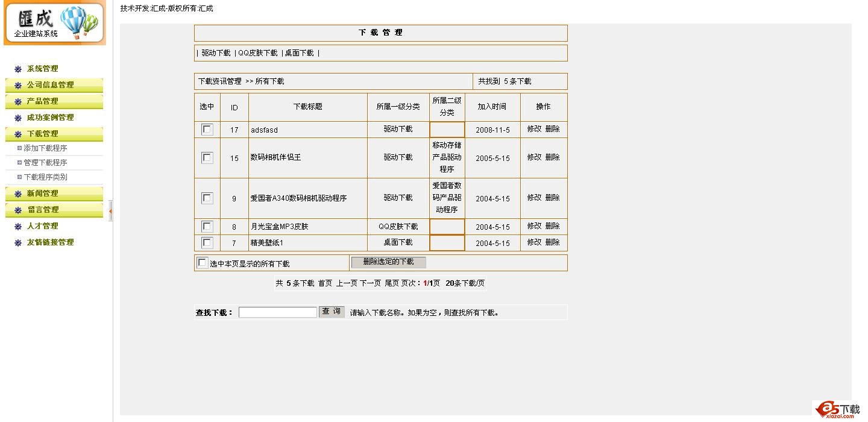Click 删除 for 数码相机伴侣王 row

coord(552,157)
